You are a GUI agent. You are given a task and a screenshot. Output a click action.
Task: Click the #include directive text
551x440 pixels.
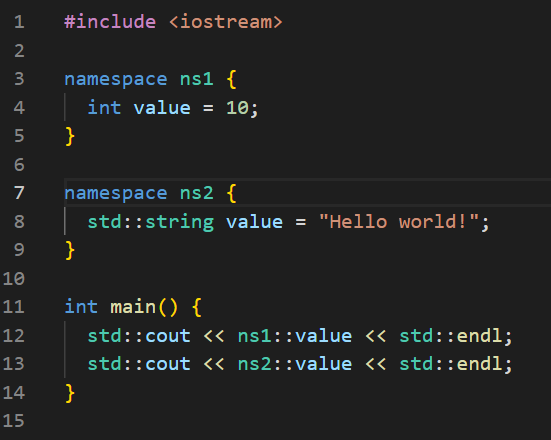tap(110, 22)
